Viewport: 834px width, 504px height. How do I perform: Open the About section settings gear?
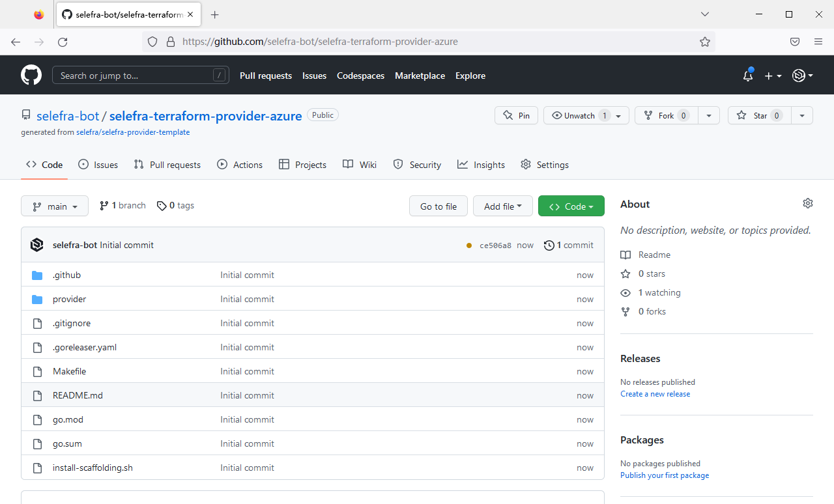coord(808,203)
